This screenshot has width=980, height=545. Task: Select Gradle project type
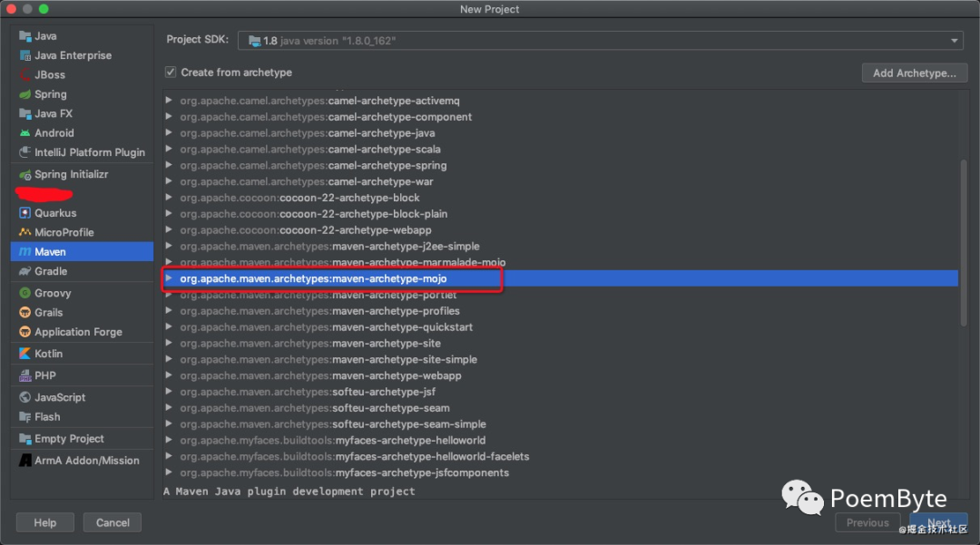(82, 271)
